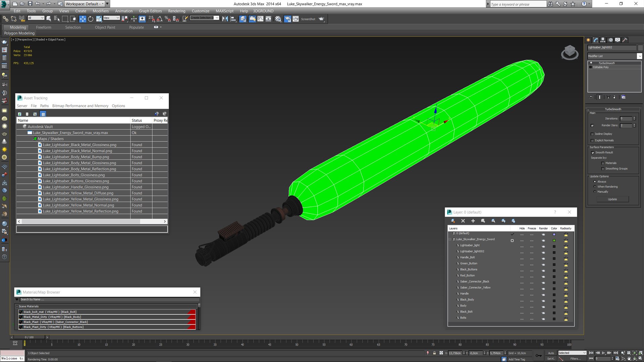Click the Auto key button
The image size is (644, 362).
551,353
